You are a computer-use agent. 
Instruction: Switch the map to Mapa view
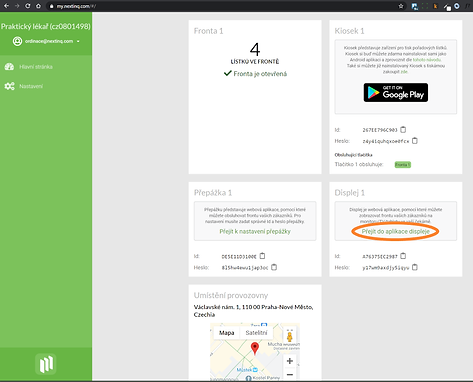[226, 333]
